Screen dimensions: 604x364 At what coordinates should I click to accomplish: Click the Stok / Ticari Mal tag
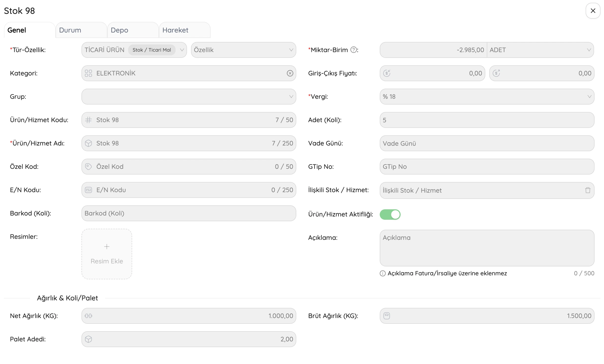click(152, 50)
